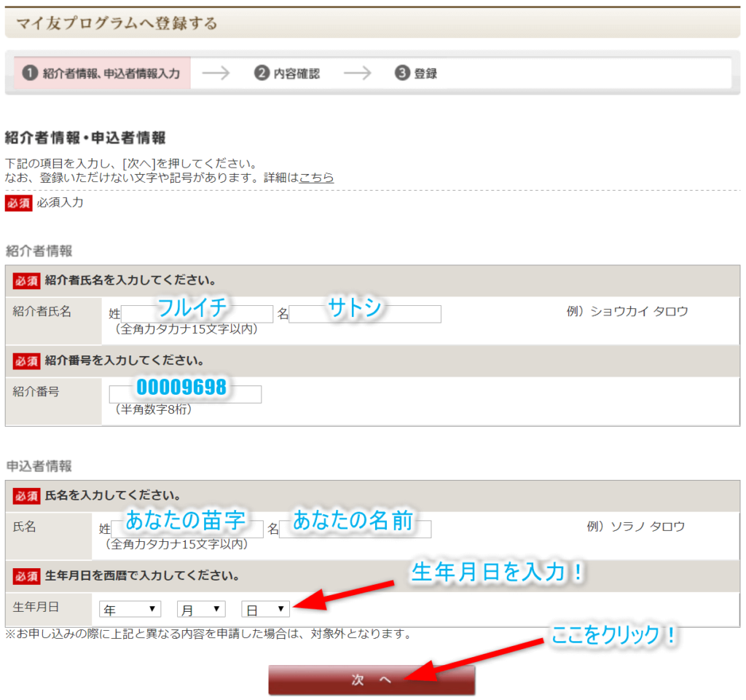Click arrow between 内容確認 and 登録 steps

(358, 73)
